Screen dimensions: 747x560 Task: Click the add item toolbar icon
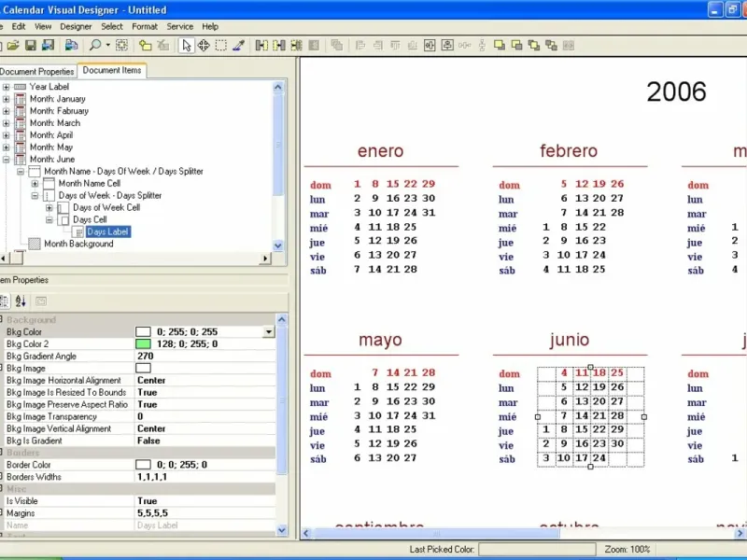coord(146,45)
